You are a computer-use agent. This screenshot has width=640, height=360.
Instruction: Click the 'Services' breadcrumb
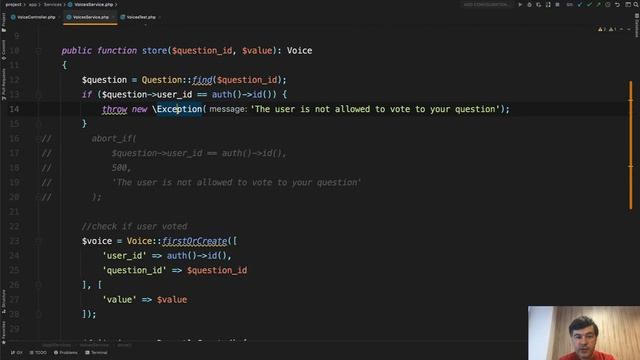53,4
